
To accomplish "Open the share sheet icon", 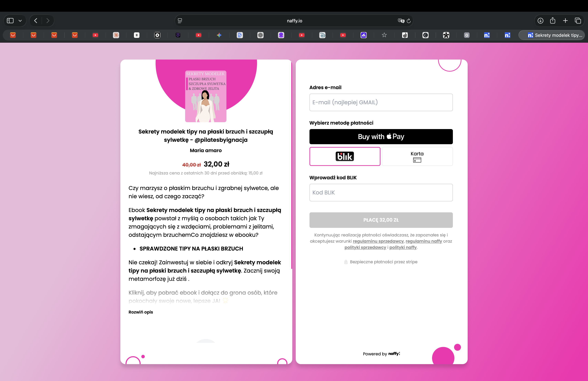I will click(553, 20).
